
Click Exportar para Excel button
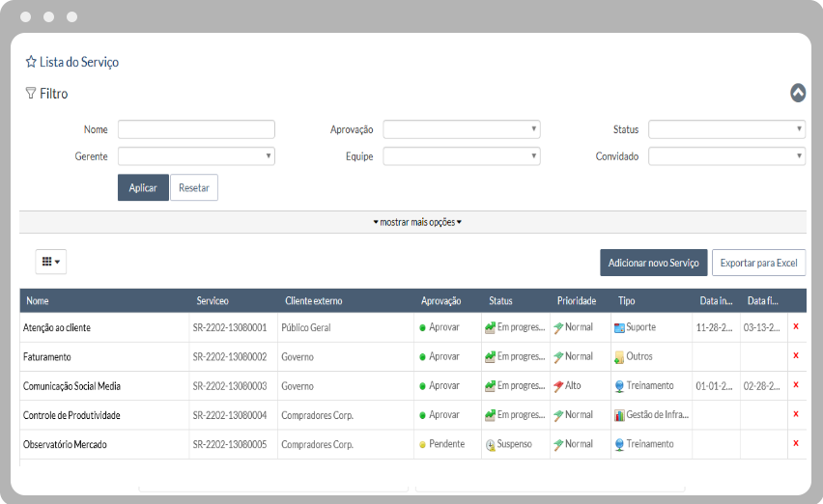coord(758,263)
